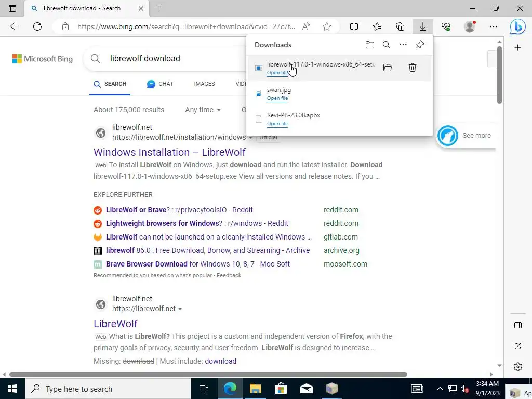
Task: Click the Microsoft Bing logo
Action: pos(43,59)
